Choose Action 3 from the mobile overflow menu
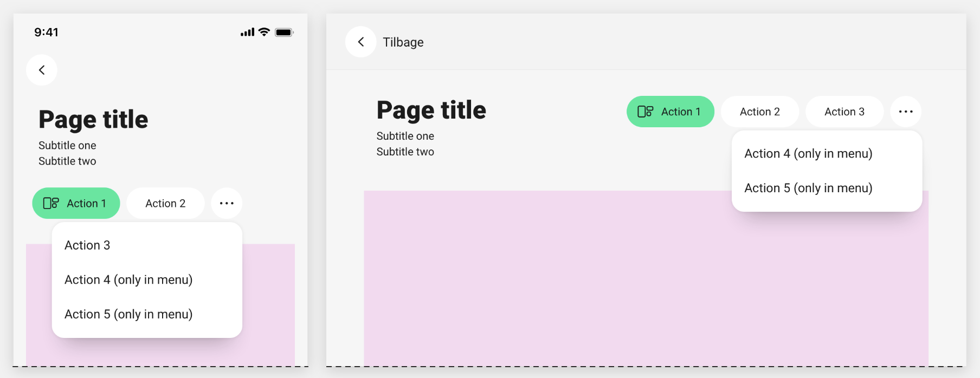 [x=87, y=245]
